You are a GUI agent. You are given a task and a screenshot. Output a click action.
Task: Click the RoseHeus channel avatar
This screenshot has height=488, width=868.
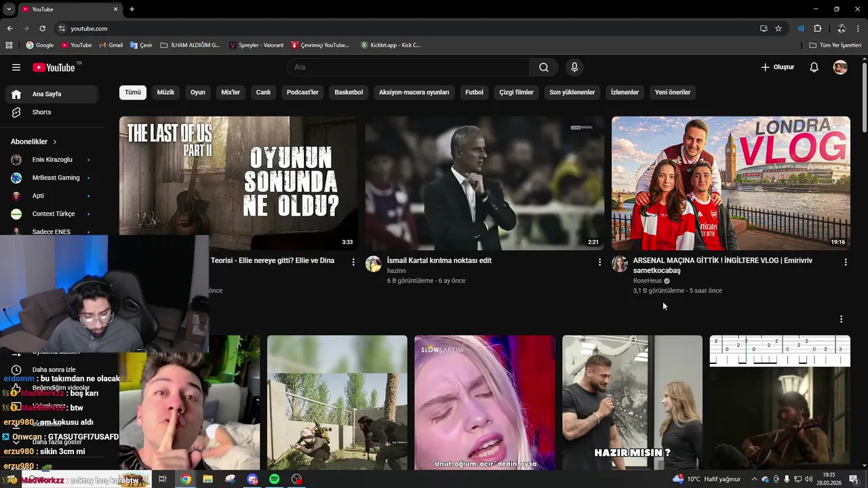click(x=620, y=264)
